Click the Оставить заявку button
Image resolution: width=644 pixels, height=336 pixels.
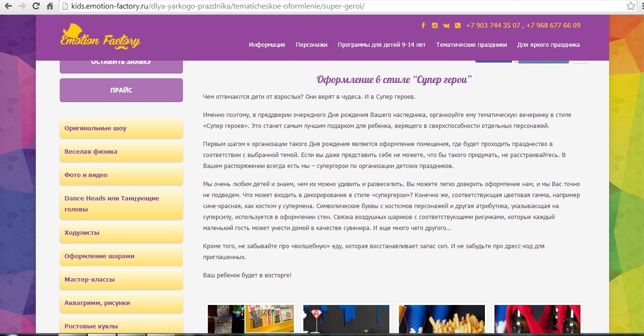[x=121, y=66]
